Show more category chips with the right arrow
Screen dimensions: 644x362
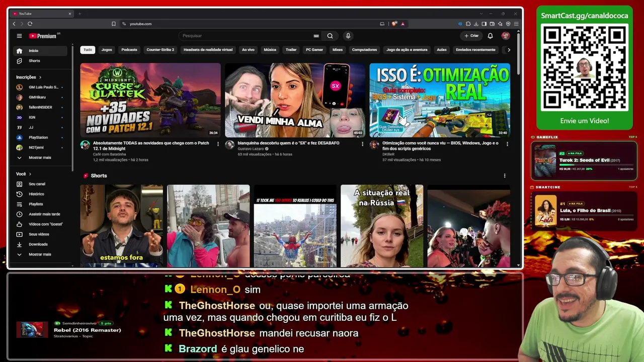[x=509, y=50]
